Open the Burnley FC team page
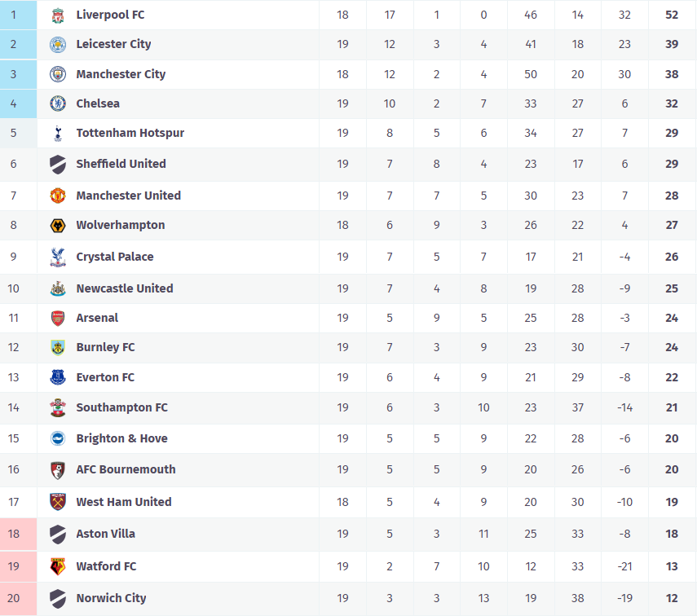 click(105, 347)
